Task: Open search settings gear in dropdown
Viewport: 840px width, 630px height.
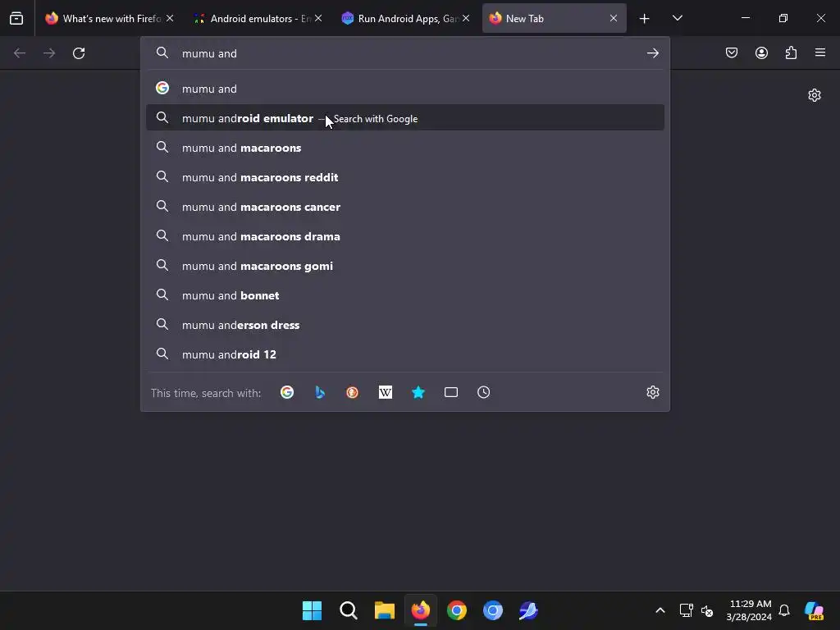Action: coord(652,393)
